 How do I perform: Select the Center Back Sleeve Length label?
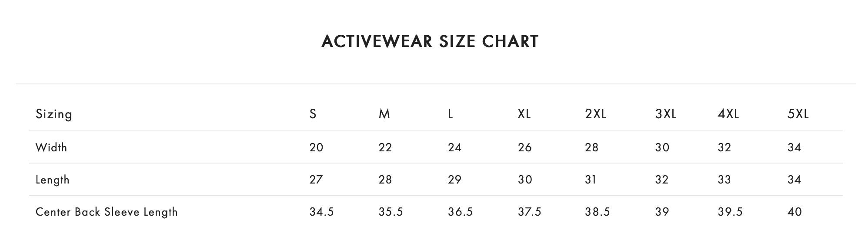107,212
